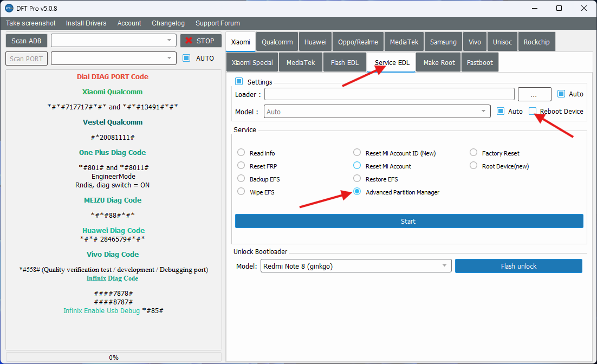Expand the Model Auto dropdown
Viewport: 597px width, 364px height.
pos(483,112)
